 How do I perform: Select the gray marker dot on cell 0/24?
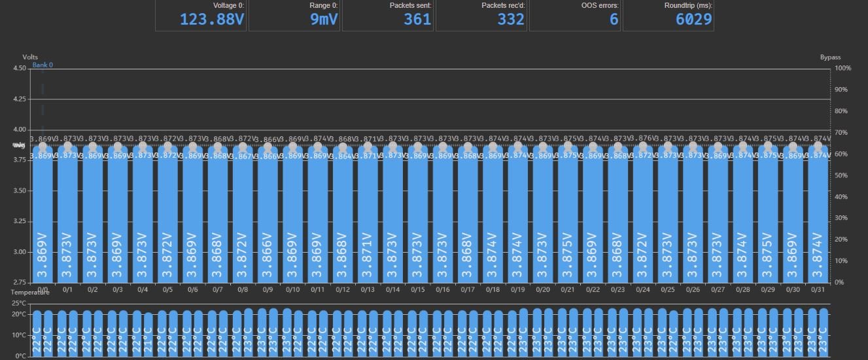pyautogui.click(x=643, y=147)
